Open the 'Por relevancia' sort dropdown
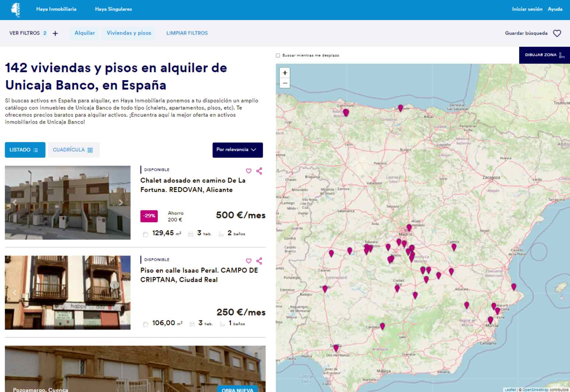Screen dimensions: 570x392 coord(237,150)
